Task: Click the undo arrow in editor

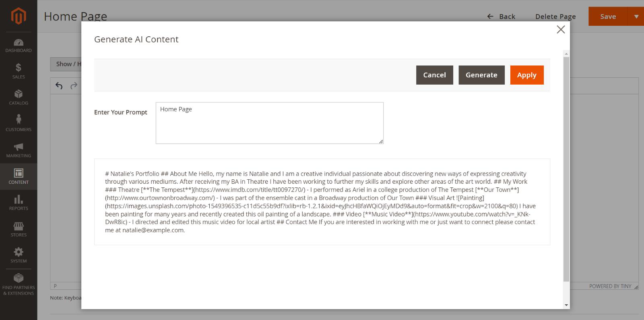Action: pos(59,85)
